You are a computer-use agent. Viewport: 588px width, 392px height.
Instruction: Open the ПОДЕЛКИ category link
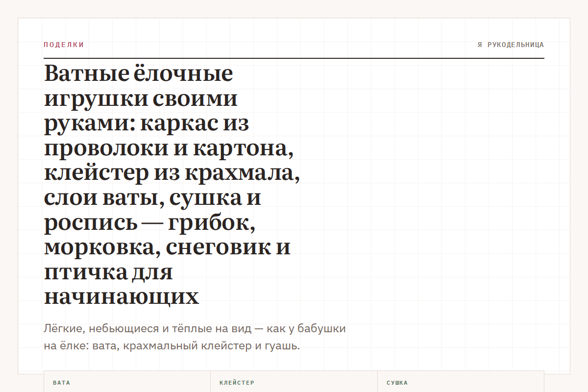click(x=64, y=45)
